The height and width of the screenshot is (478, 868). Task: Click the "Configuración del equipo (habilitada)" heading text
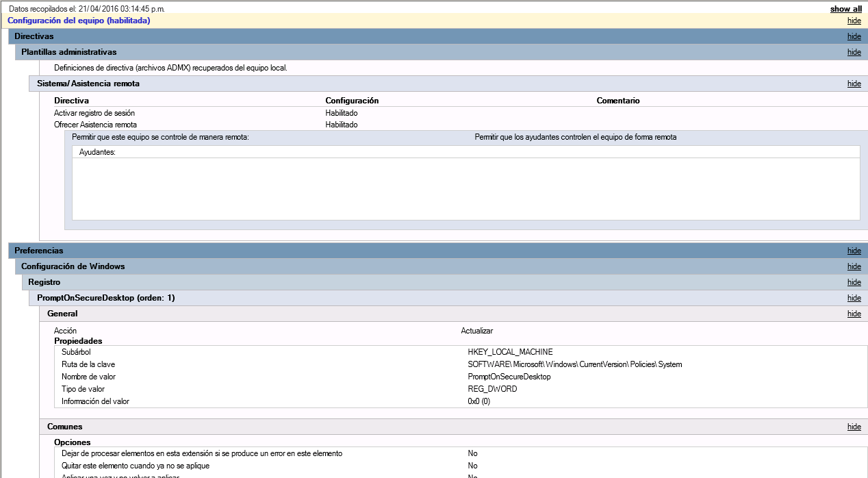(x=79, y=21)
